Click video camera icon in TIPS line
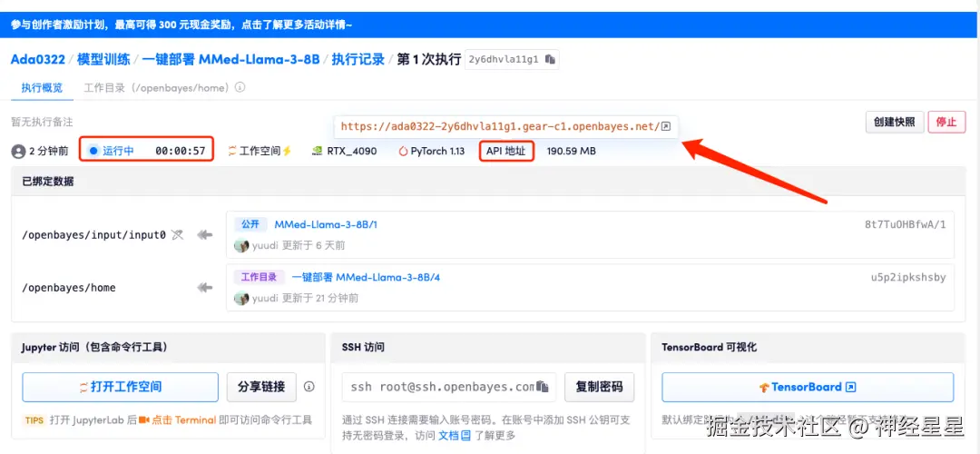This screenshot has width=980, height=454. [144, 419]
